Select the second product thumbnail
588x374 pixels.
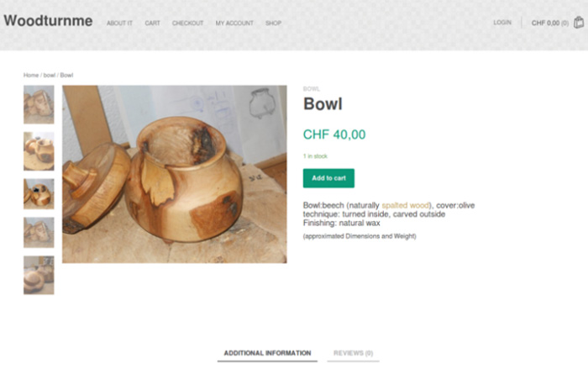tap(39, 151)
